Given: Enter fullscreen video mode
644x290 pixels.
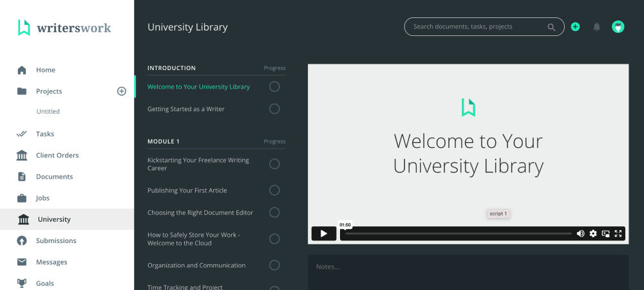Looking at the screenshot, I should [618, 233].
